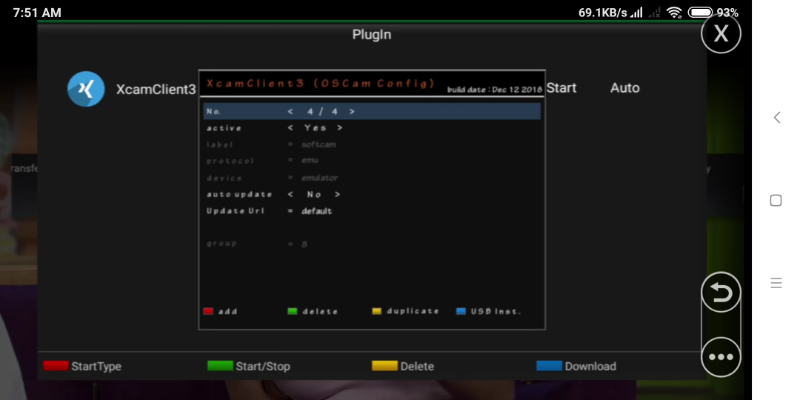Click the PlugIn title header
800x400 pixels.
pos(371,34)
